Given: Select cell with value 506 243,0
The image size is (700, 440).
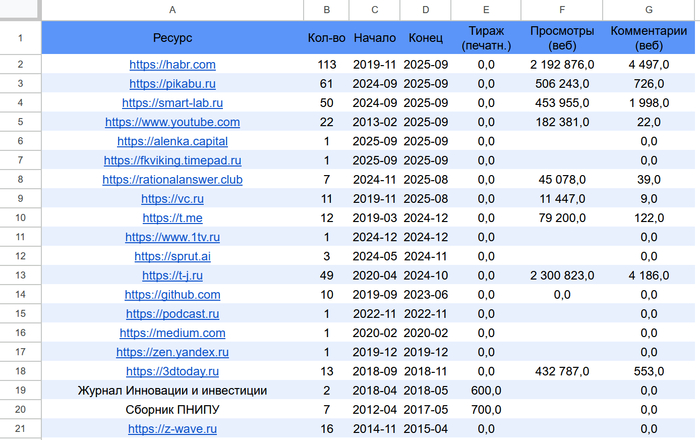Looking at the screenshot, I should pyautogui.click(x=562, y=84).
